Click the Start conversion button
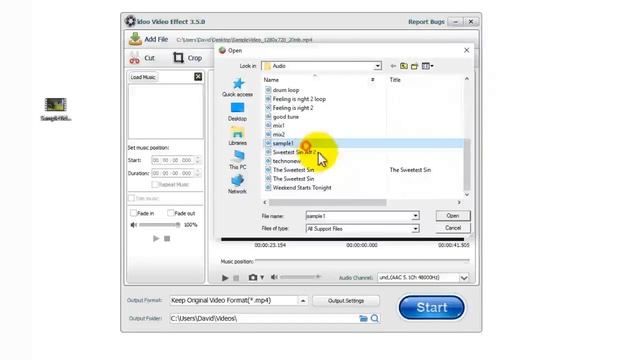The image size is (640, 360). click(x=431, y=307)
